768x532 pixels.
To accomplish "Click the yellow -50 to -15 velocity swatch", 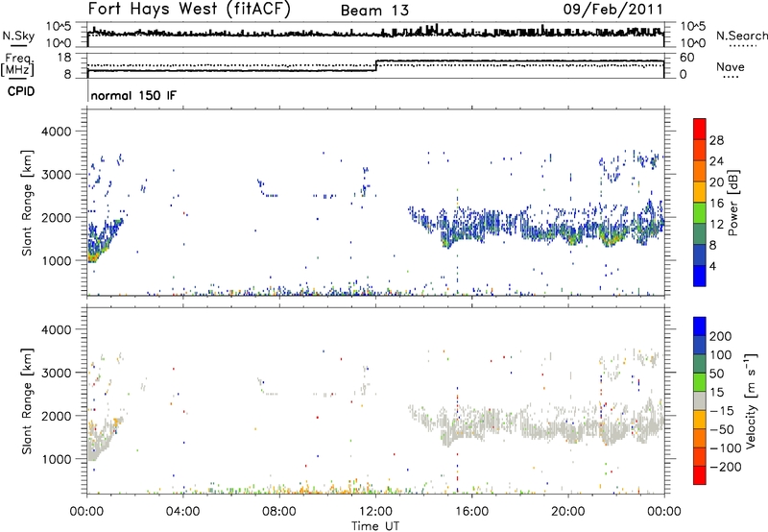I will [x=700, y=420].
